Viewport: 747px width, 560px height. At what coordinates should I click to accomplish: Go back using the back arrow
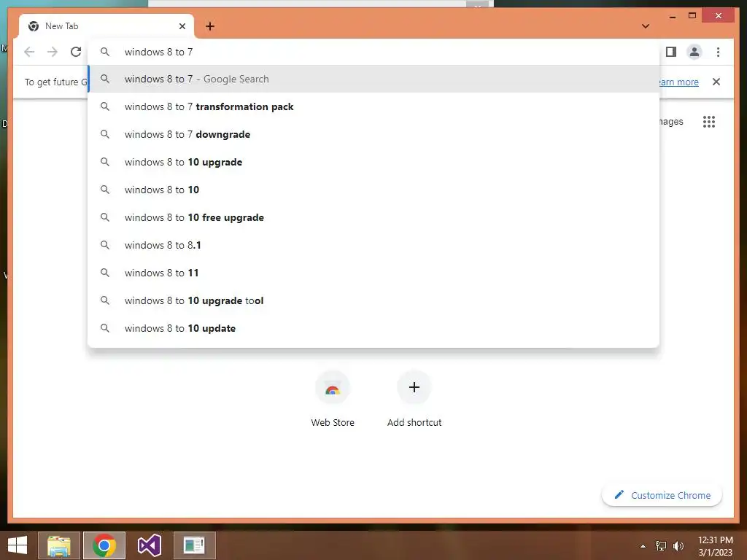click(x=29, y=52)
